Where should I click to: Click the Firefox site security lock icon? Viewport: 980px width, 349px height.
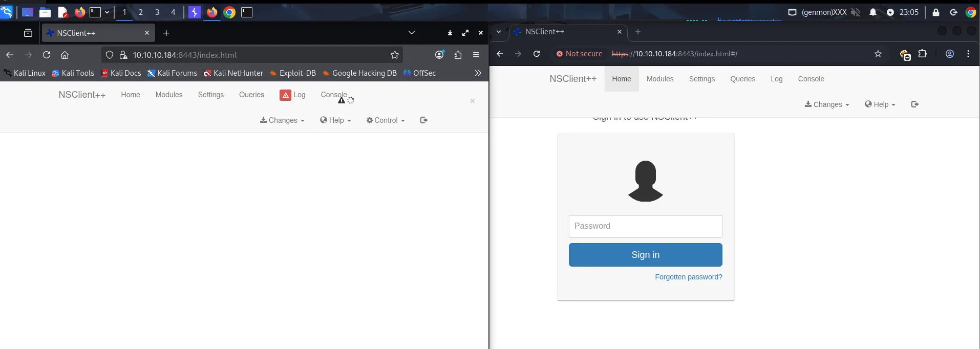click(123, 55)
